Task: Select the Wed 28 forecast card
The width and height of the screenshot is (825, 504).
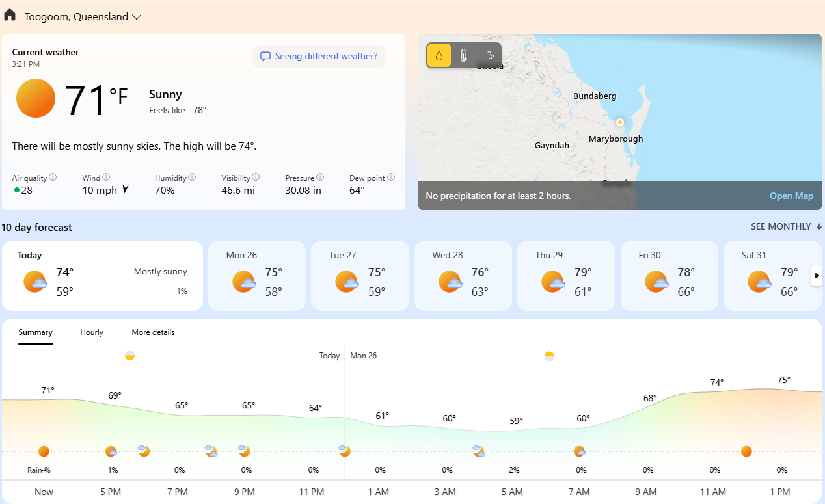Action: [x=463, y=275]
